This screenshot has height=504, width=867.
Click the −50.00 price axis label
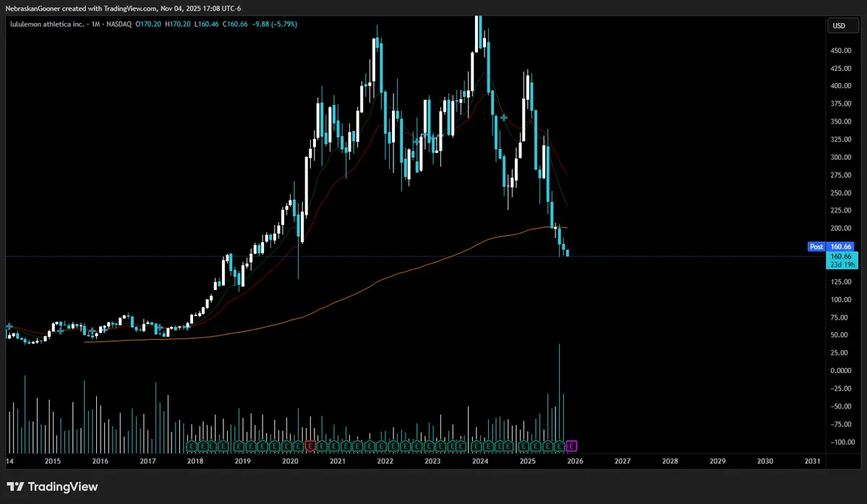tap(840, 406)
